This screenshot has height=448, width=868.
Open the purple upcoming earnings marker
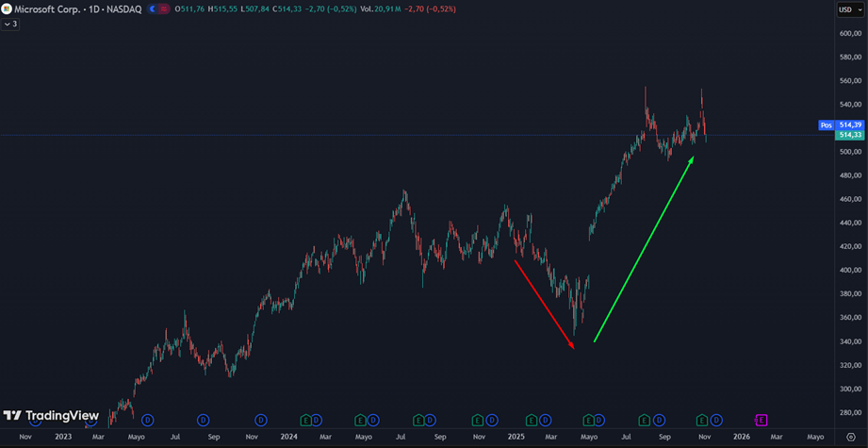[762, 421]
